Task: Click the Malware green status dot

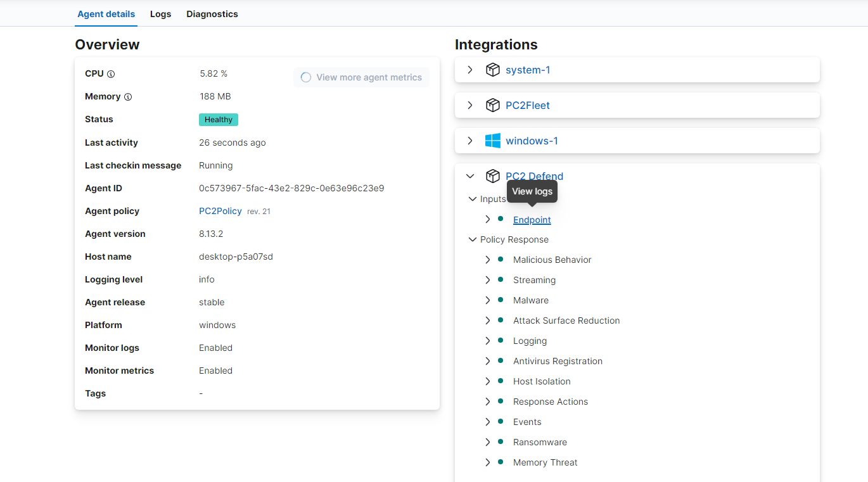Action: tap(501, 300)
